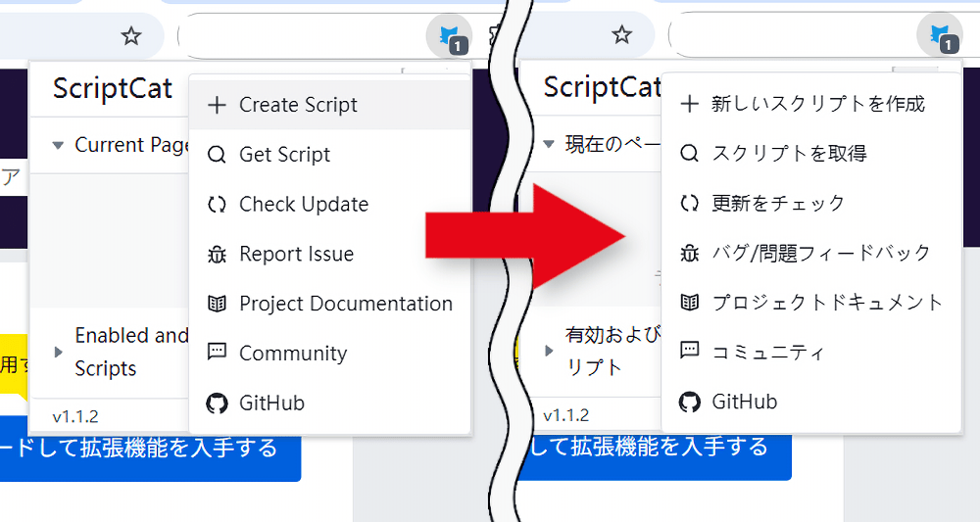Click version v1.1.2 in right popup
Image resolution: width=980 pixels, height=522 pixels.
click(565, 415)
